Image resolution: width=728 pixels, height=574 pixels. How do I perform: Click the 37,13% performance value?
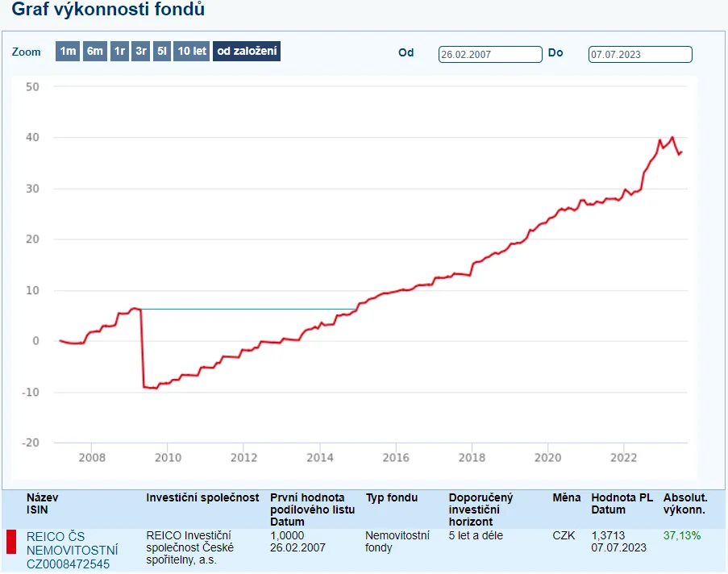(x=681, y=535)
